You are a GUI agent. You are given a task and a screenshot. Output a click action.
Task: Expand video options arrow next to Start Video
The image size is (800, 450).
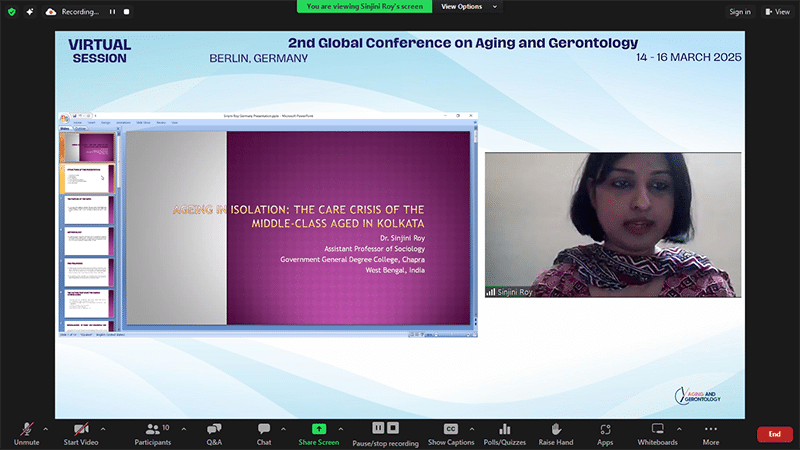coord(103,428)
